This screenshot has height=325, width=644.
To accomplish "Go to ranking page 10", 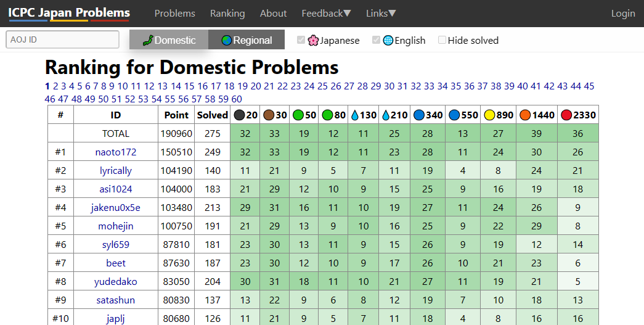I will coord(123,86).
